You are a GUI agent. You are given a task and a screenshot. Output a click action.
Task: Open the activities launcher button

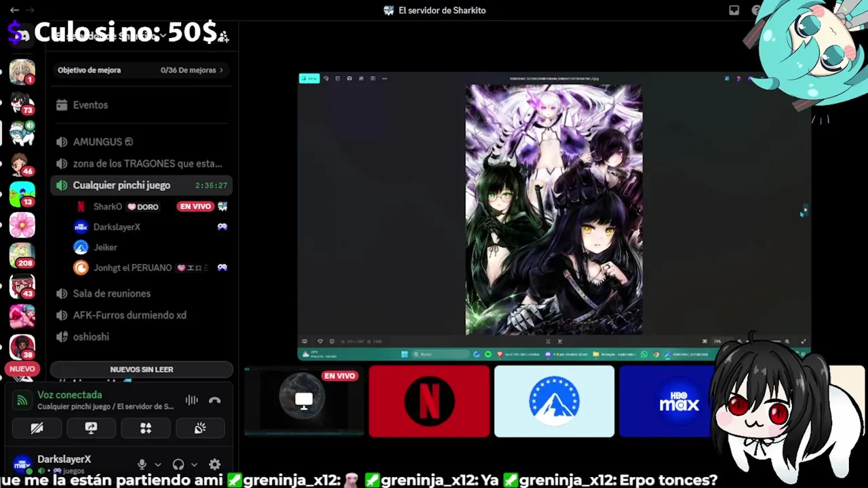[x=145, y=428]
